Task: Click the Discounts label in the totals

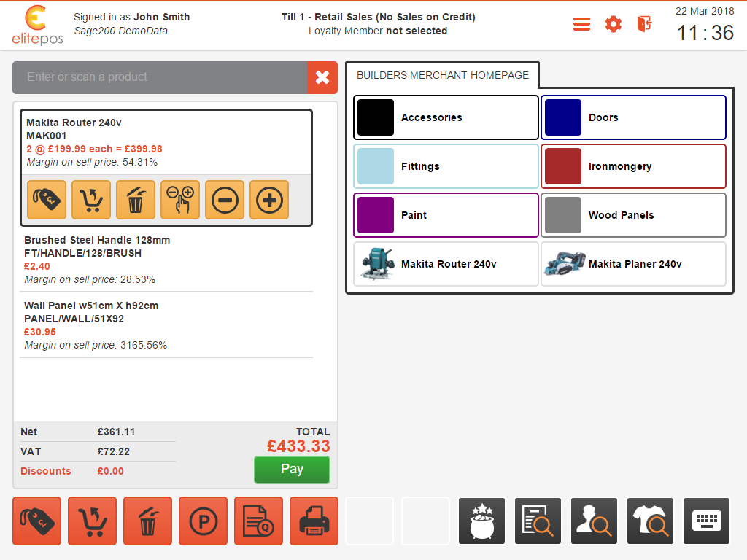Action: (46, 471)
